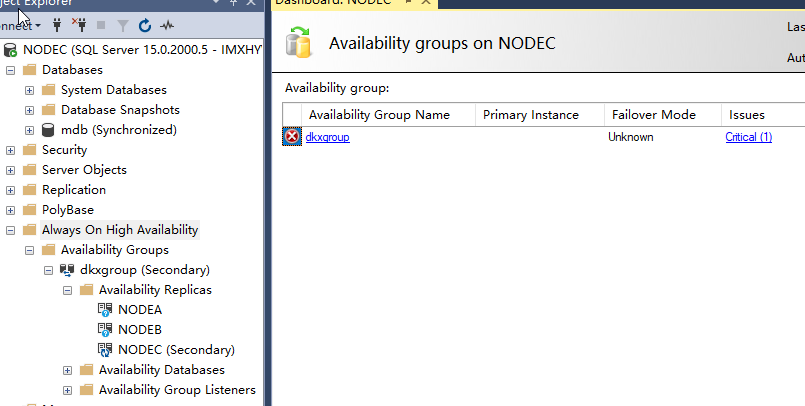Collapse Always On High Availability folder
805x406 pixels.
click(x=10, y=230)
